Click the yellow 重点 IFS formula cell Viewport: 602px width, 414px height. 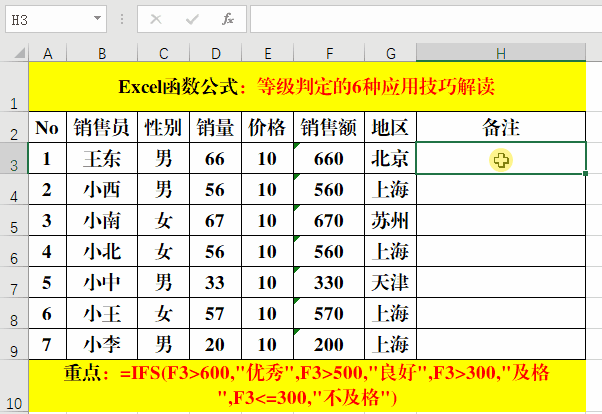(307, 386)
